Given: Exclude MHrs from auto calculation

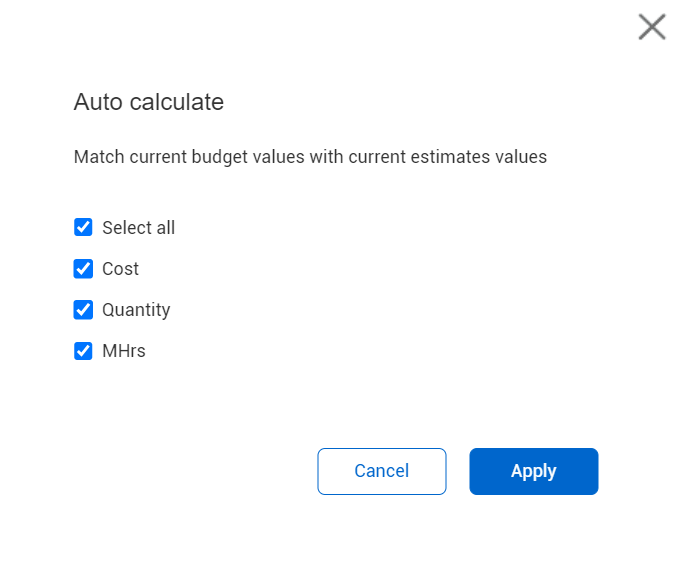Looking at the screenshot, I should coord(83,351).
